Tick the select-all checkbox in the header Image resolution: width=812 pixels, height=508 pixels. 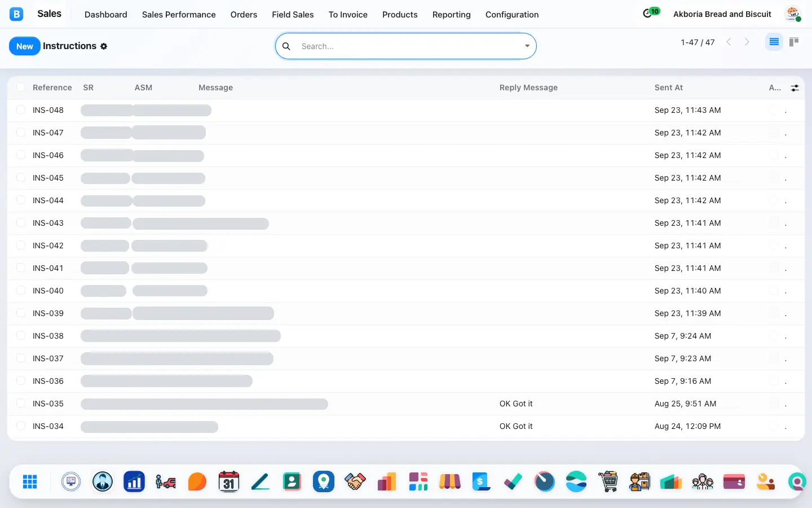coord(21,87)
